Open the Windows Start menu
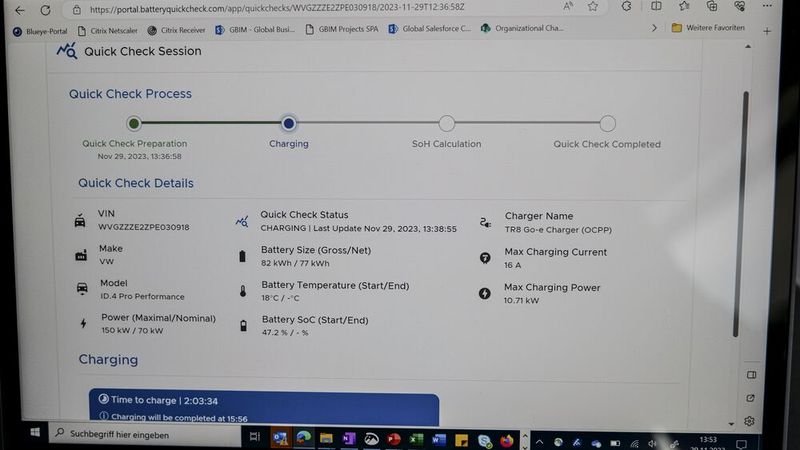The height and width of the screenshot is (450, 800). (35, 433)
